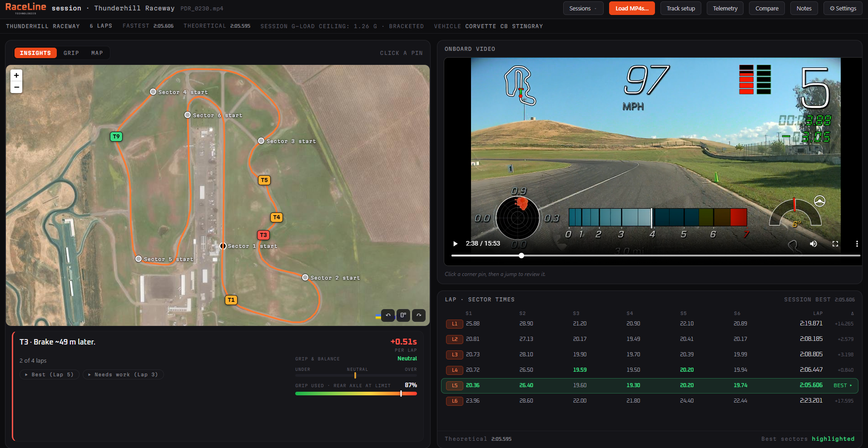
Task: Click the RaceLine logo
Action: 25,8
